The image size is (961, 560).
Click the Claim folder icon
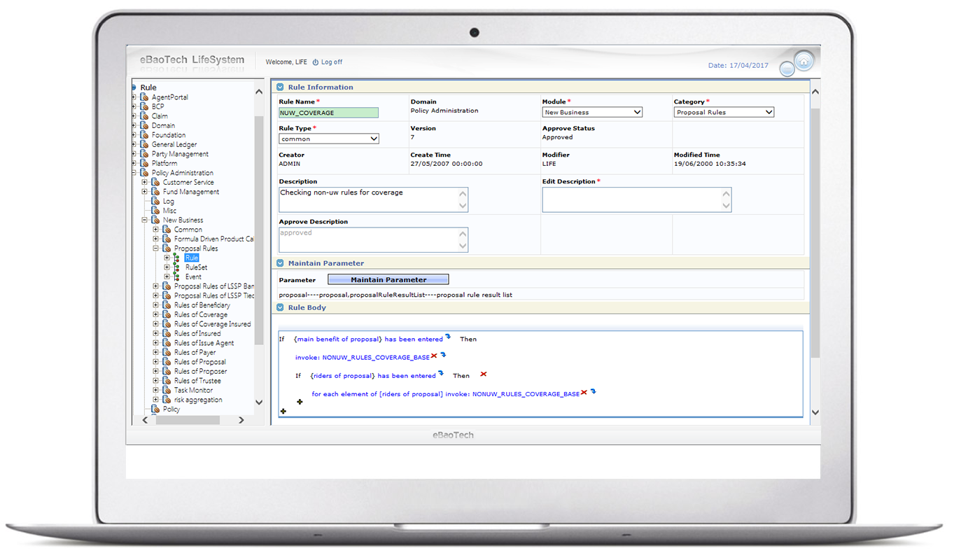click(144, 116)
